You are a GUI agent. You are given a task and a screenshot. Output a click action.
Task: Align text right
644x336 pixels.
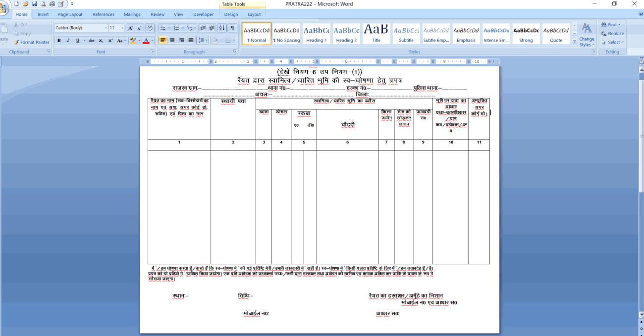(x=181, y=41)
